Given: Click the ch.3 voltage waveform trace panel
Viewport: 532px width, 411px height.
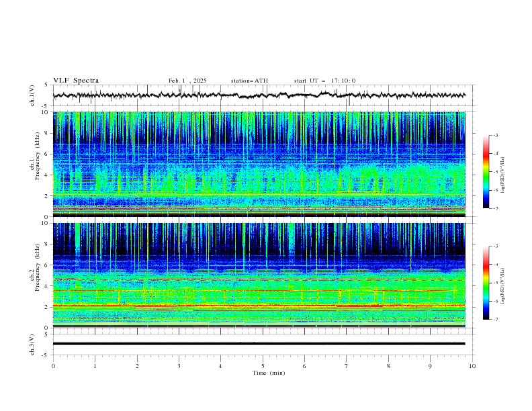Looking at the screenshot, I should coord(264,345).
